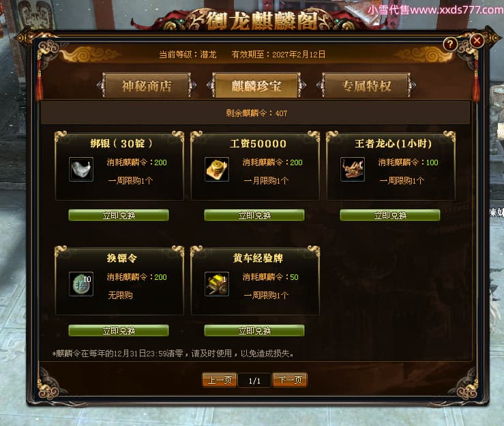The image size is (504, 426).
Task: Click the gold coin 工资50000 item icon
Action: click(217, 169)
